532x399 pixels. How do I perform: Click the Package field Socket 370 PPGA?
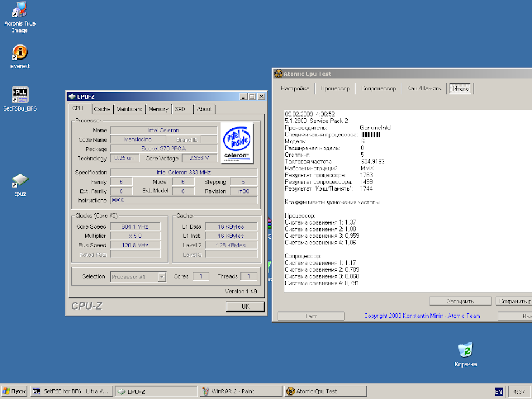tap(163, 149)
